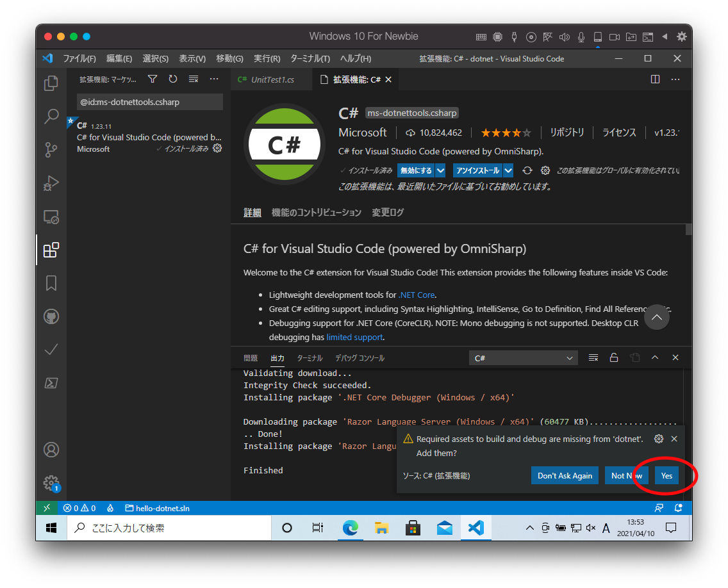Click Yes to add required assets

pos(666,476)
